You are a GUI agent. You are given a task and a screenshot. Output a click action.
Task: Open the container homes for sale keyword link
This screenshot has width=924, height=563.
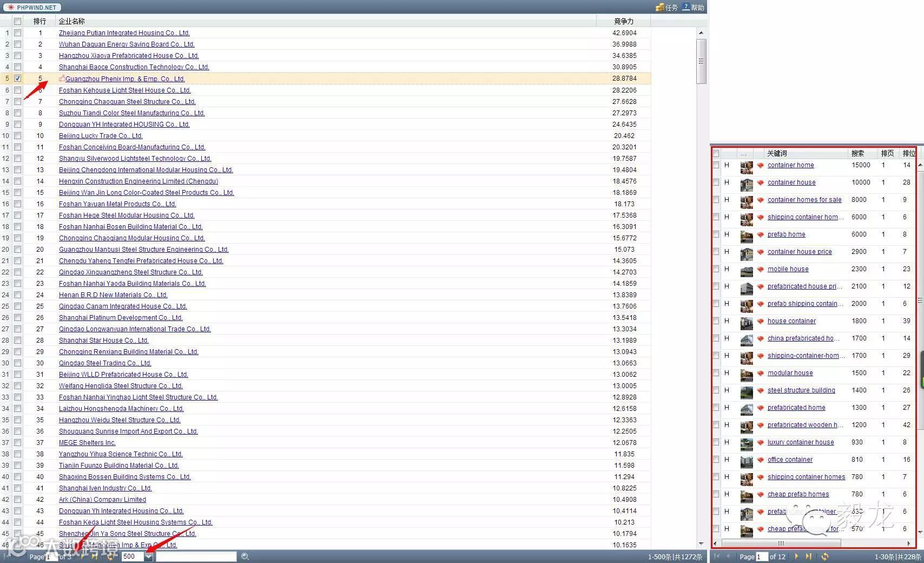click(804, 200)
